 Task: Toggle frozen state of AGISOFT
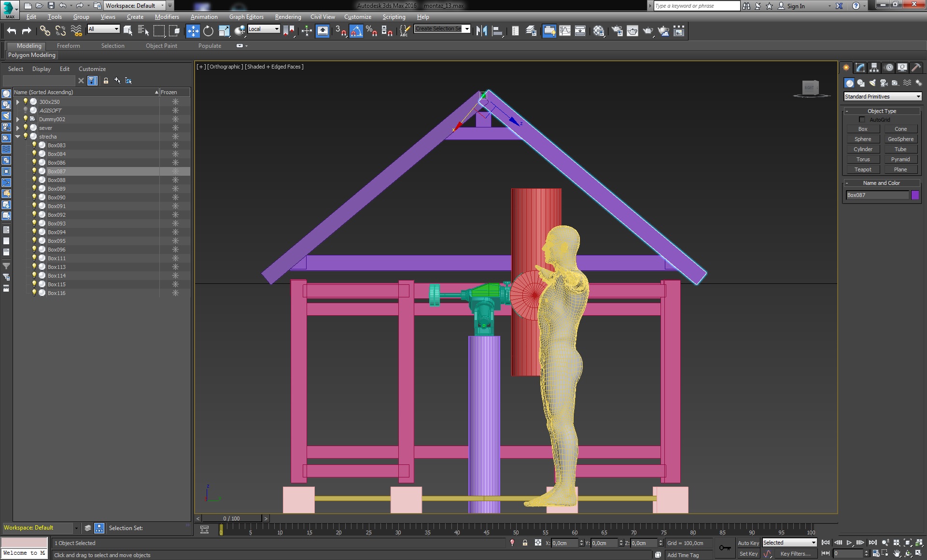click(x=175, y=111)
